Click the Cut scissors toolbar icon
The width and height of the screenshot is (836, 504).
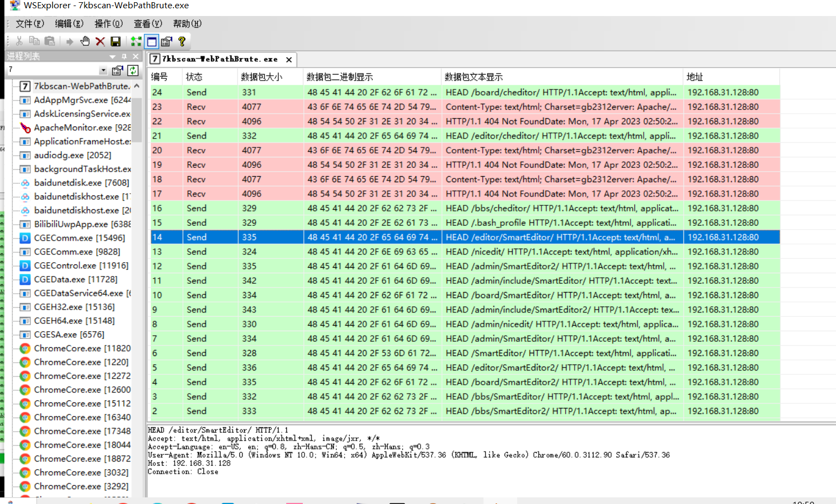click(19, 41)
